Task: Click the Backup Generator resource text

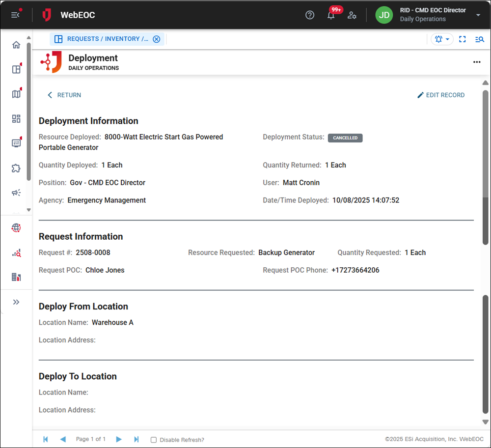Action: [x=287, y=252]
